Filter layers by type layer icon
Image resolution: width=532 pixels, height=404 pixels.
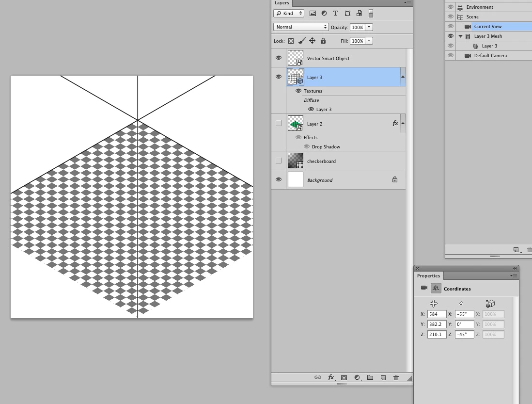pos(336,14)
